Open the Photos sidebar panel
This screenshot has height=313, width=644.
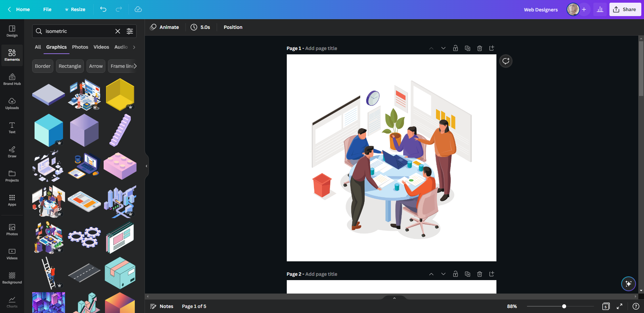(12, 230)
